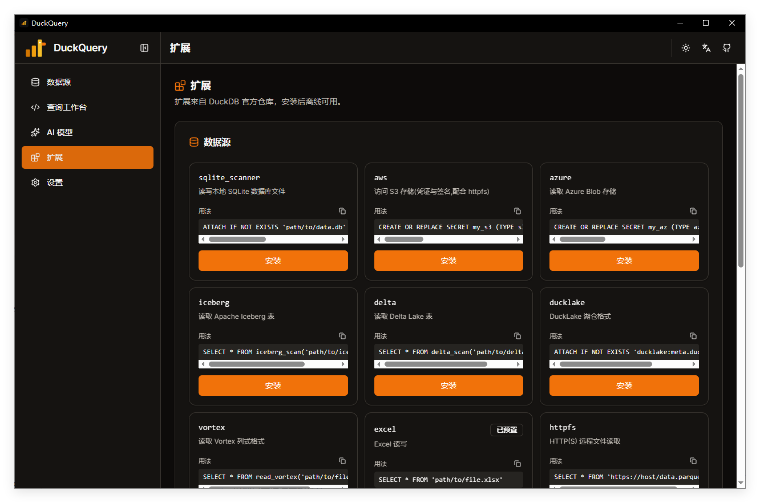Copy sqlite_scanner usage snippet
This screenshot has width=760, height=503.
[342, 211]
